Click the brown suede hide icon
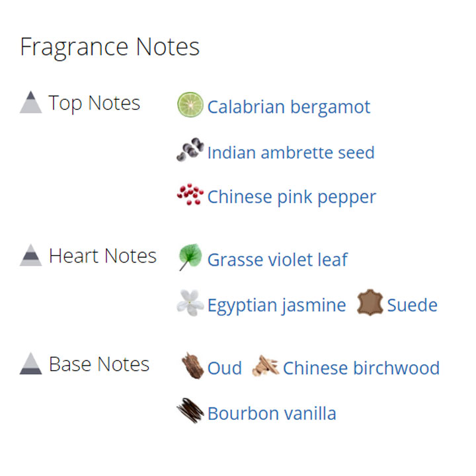 pyautogui.click(x=370, y=302)
